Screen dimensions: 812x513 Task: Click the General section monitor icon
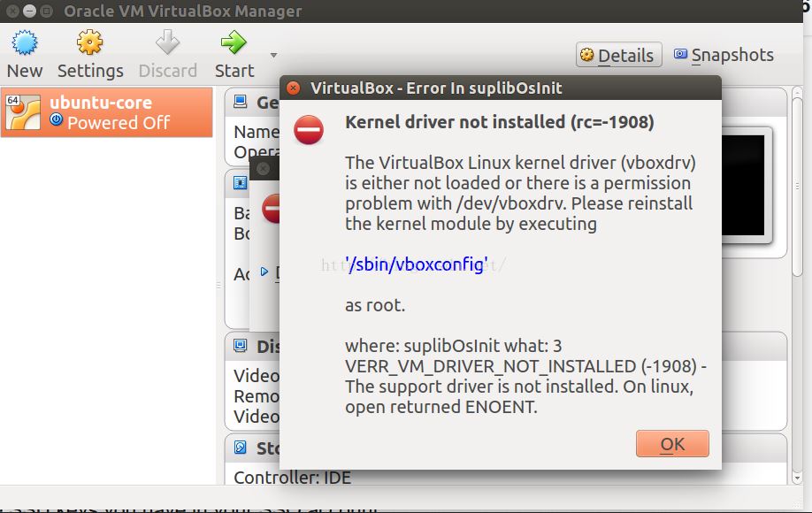(241, 103)
